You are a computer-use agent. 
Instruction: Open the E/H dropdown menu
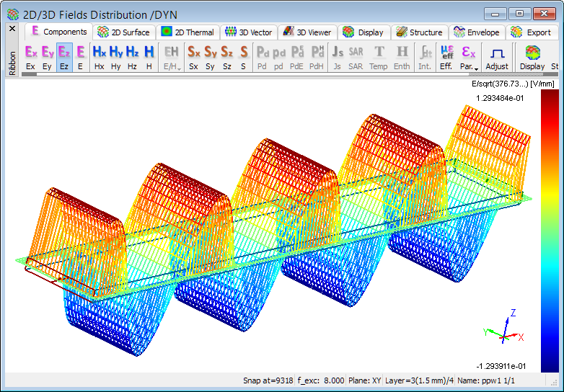172,57
